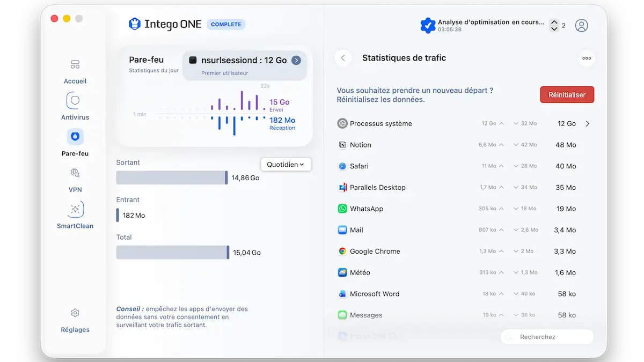Click the black nsurlsessiond process icon
The image size is (644, 362).
pyautogui.click(x=193, y=61)
